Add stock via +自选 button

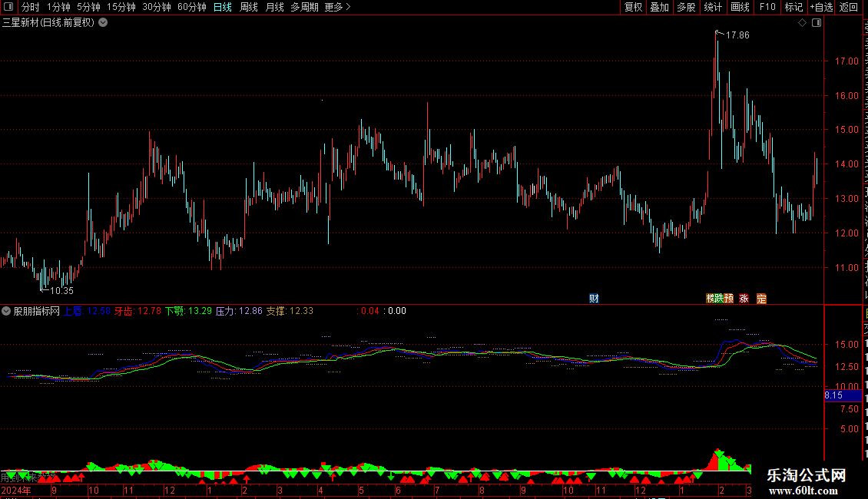tap(821, 7)
